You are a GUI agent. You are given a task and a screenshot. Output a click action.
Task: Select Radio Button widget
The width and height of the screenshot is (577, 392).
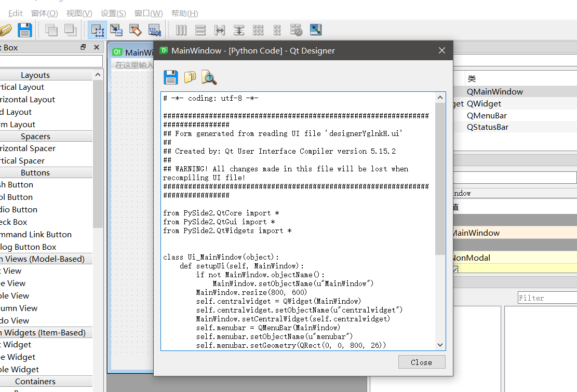point(46,210)
